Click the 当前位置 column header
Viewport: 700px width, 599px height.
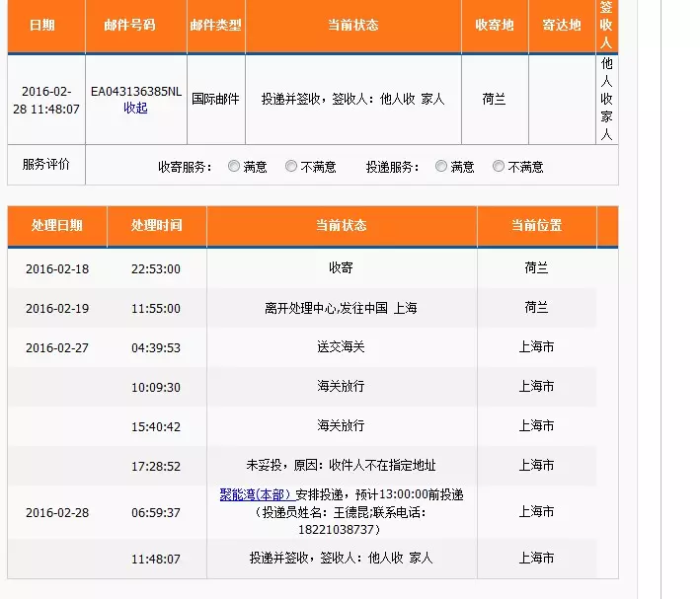coord(537,225)
